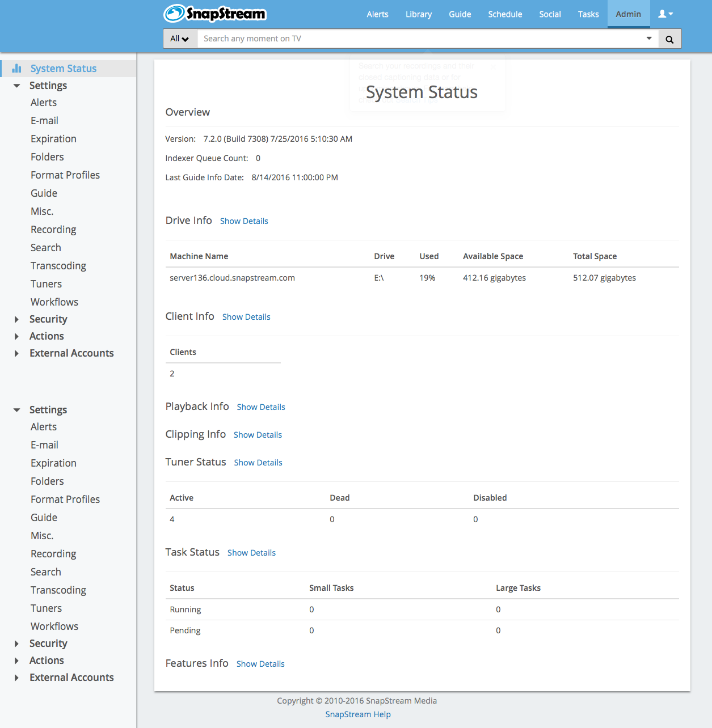Click the E:\ drive cell
The height and width of the screenshot is (728, 712).
click(x=378, y=278)
